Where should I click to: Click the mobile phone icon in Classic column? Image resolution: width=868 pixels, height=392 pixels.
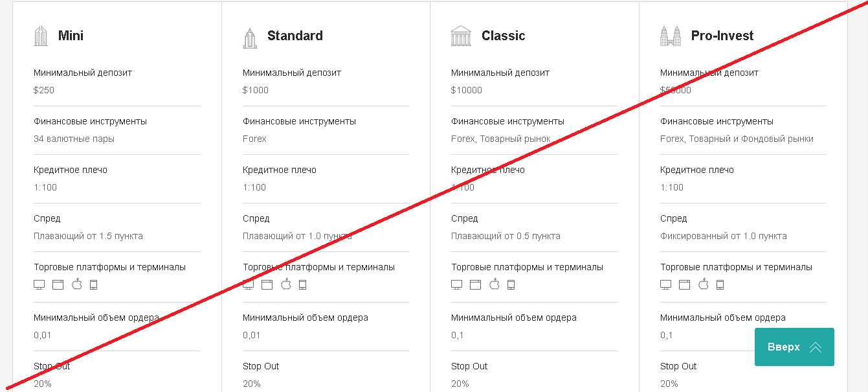coord(511,284)
